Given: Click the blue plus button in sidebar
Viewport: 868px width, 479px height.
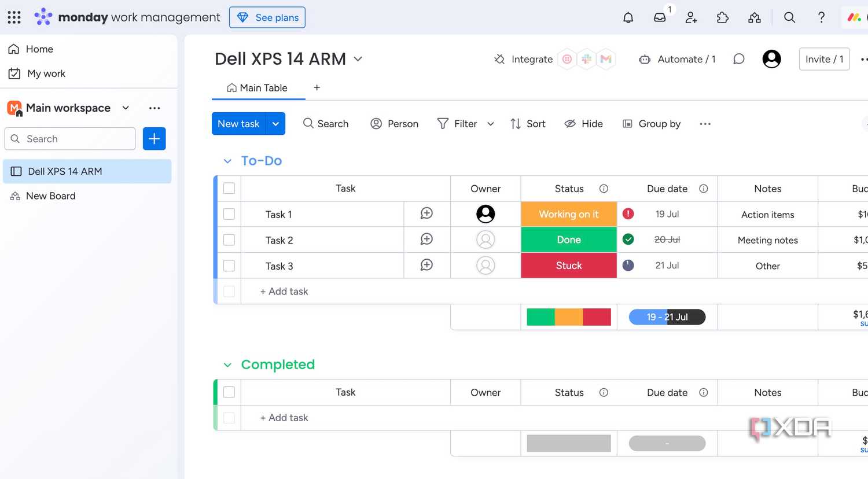Looking at the screenshot, I should point(155,139).
